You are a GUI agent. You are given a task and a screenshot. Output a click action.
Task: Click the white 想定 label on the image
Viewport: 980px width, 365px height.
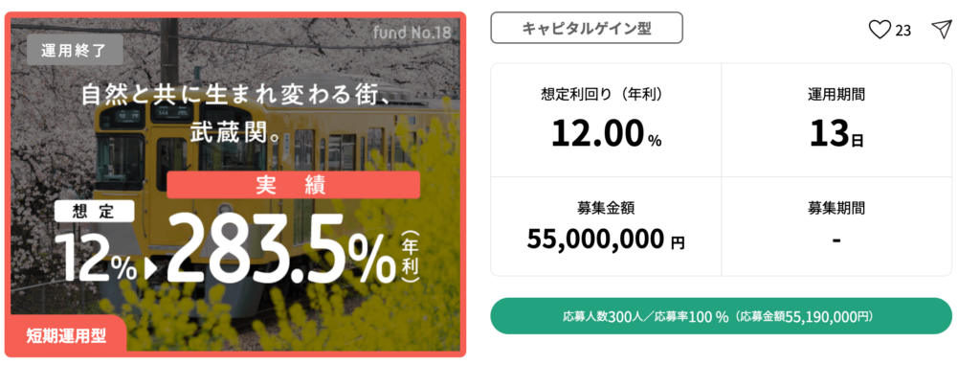[x=94, y=212]
